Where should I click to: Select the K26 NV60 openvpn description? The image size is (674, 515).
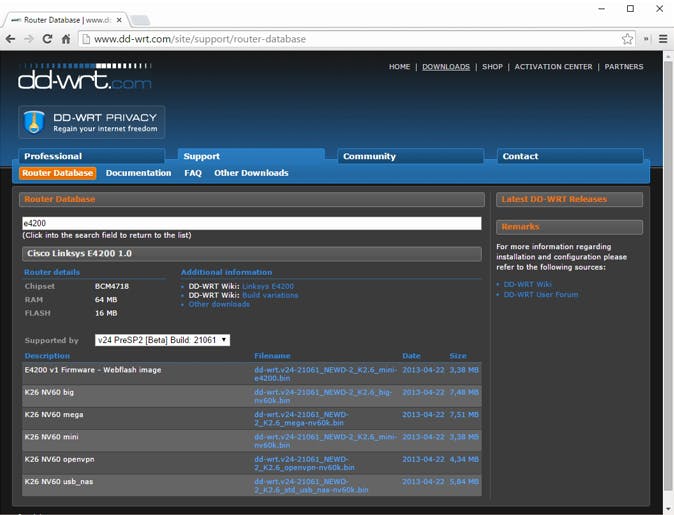59,460
